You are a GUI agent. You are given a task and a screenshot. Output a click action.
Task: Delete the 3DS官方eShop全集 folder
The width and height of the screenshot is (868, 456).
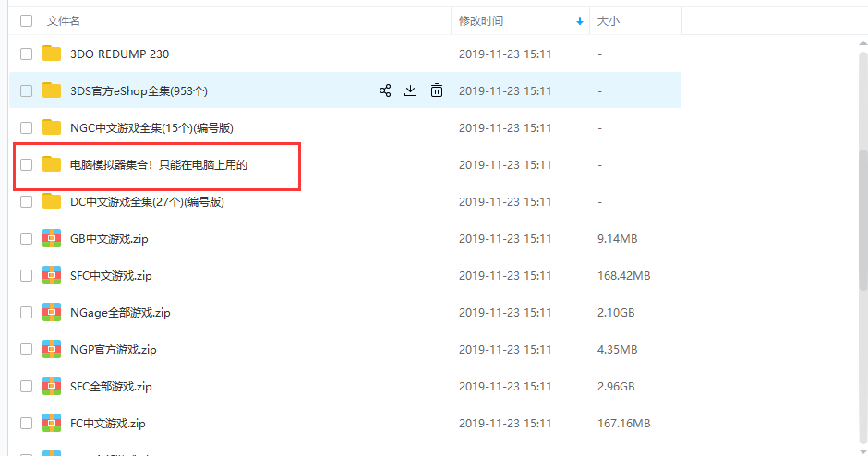point(437,90)
